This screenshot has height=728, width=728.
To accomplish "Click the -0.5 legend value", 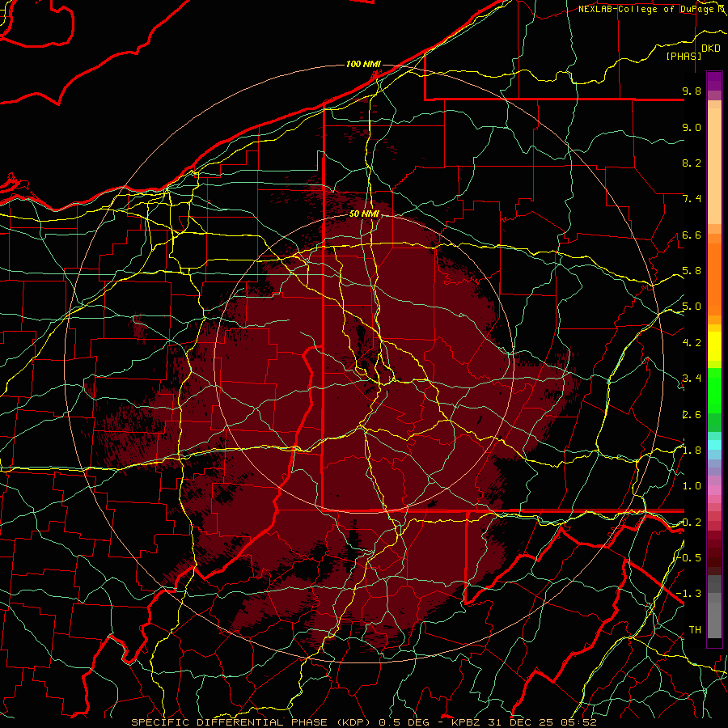I will pos(689,558).
